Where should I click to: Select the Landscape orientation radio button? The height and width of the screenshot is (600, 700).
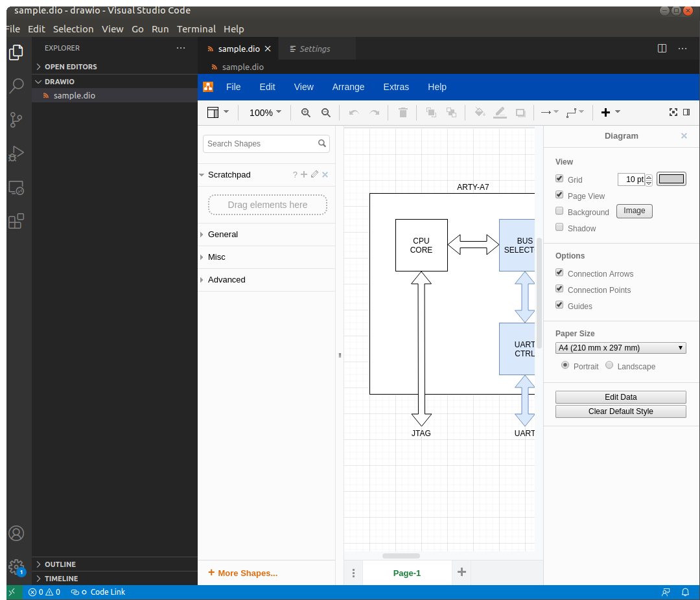pos(609,365)
